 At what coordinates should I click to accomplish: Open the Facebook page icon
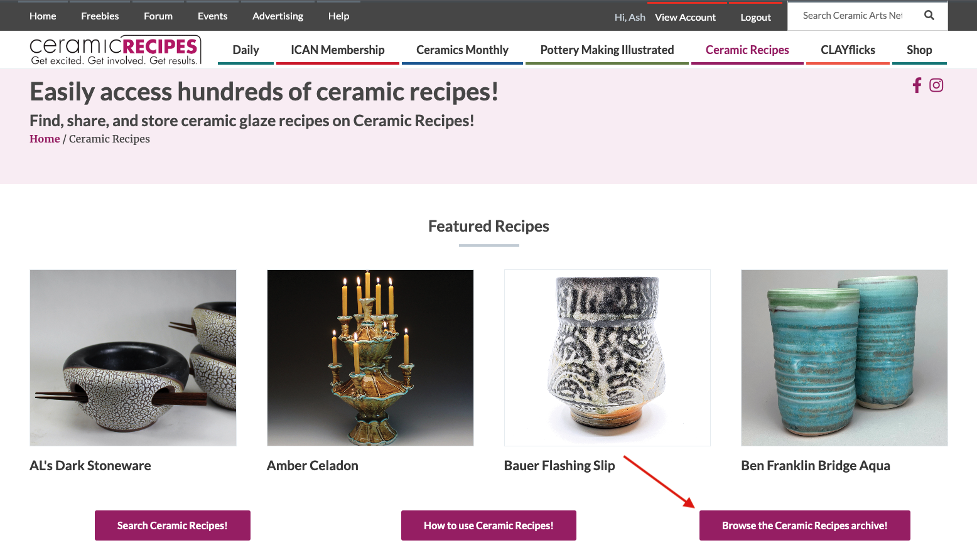click(x=917, y=85)
